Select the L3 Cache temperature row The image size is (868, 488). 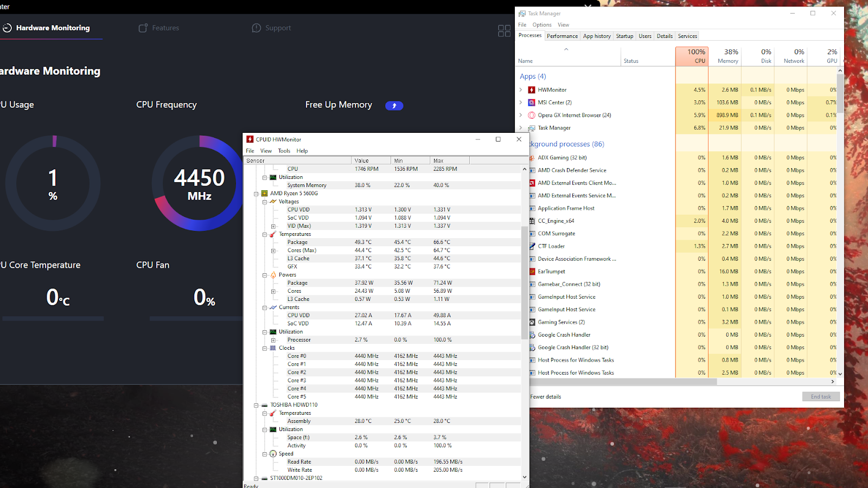(x=382, y=259)
